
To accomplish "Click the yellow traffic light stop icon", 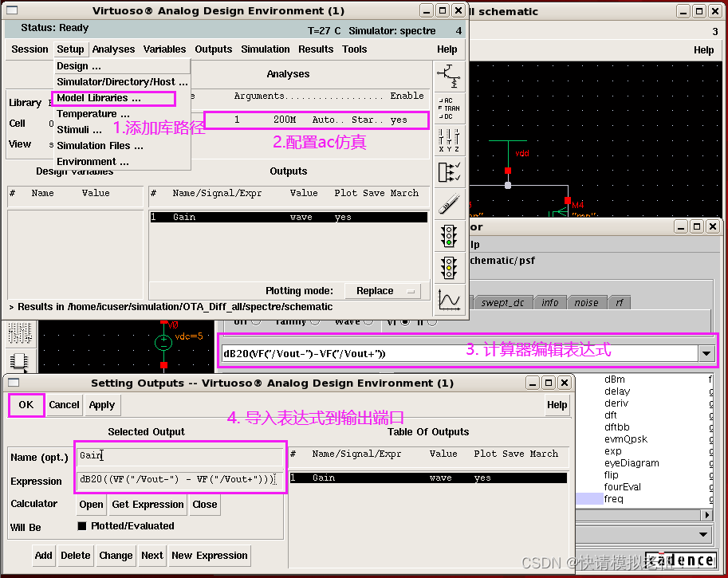I will pos(449,268).
